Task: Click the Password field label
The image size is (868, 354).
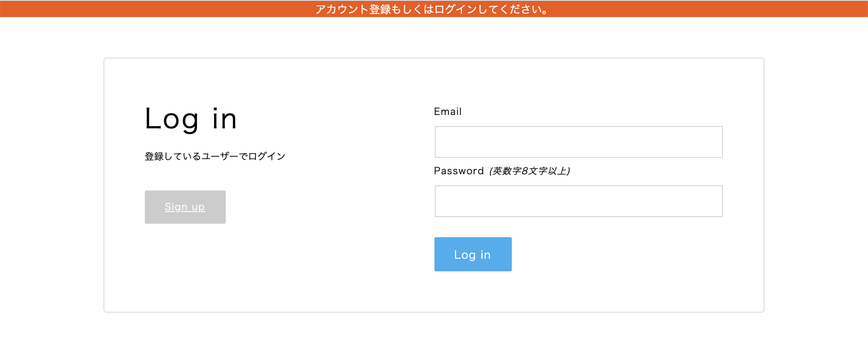Action: [x=460, y=171]
